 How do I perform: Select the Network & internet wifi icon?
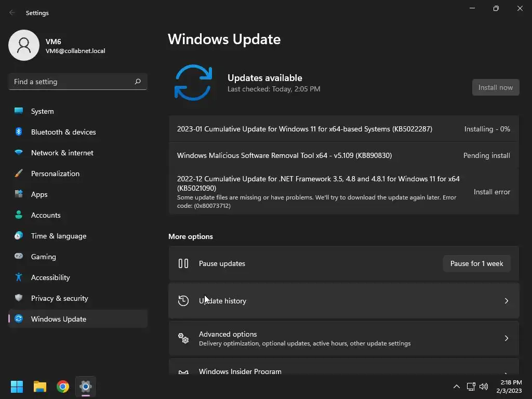click(x=19, y=153)
